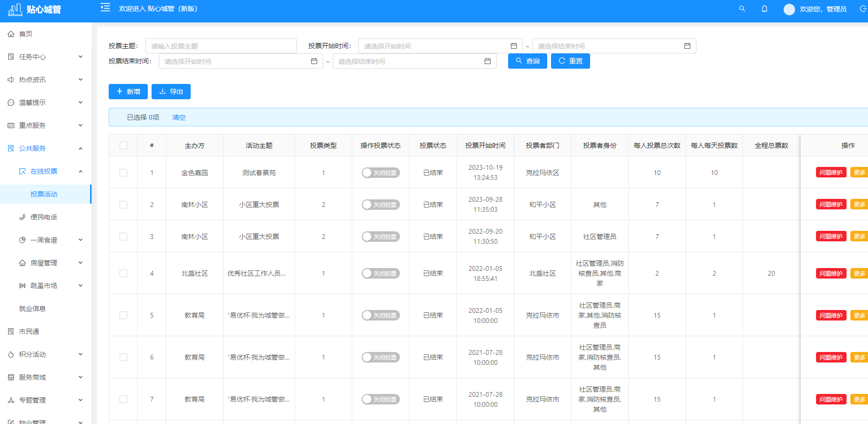
Task: Click the 新增 add button
Action: click(128, 92)
